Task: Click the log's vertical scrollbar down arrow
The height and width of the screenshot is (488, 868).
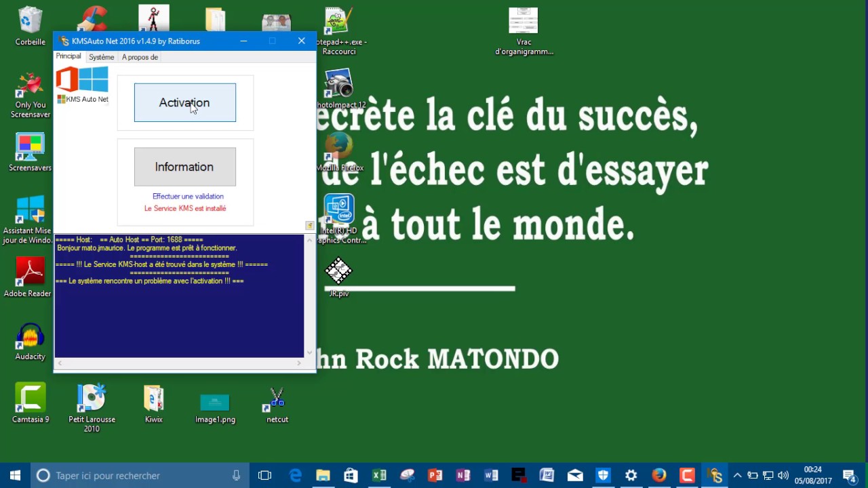Action: (310, 352)
